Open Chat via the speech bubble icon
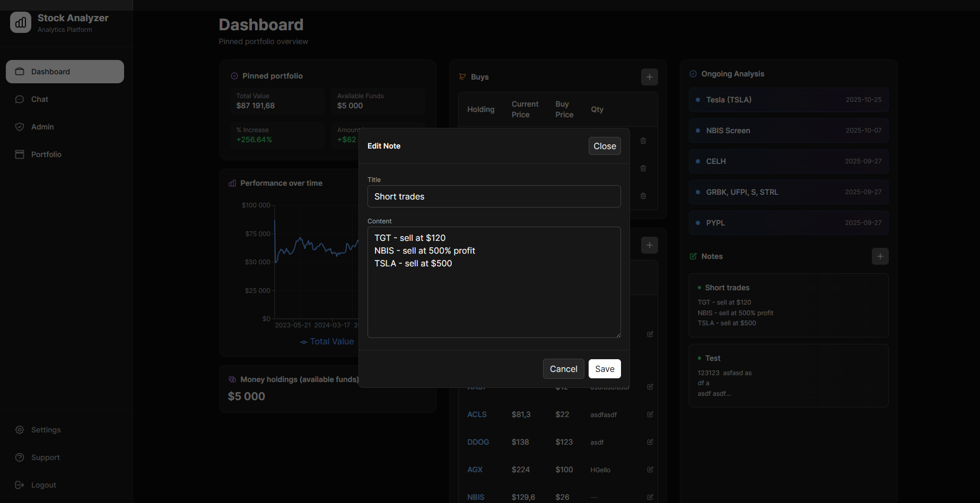Image resolution: width=980 pixels, height=503 pixels. click(19, 99)
